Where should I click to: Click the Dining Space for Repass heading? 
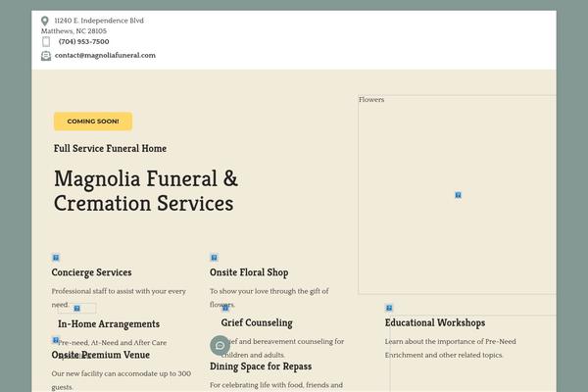[x=261, y=367]
